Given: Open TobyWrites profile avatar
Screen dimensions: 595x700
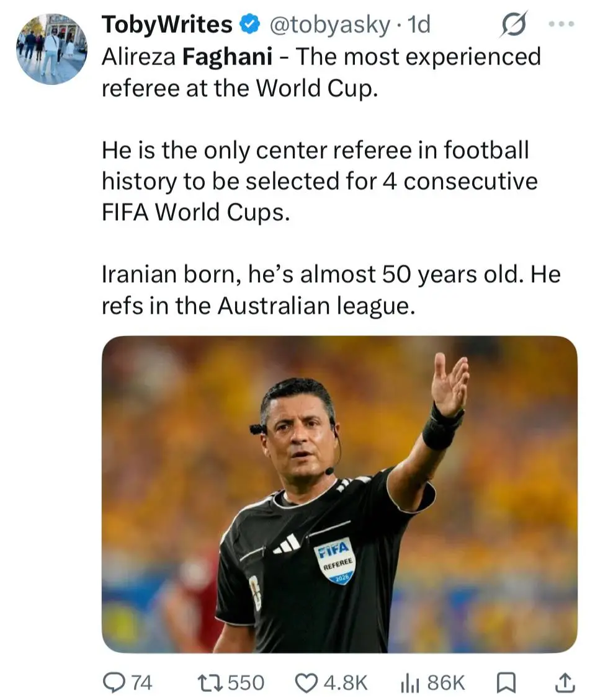Looking at the screenshot, I should tap(52, 48).
